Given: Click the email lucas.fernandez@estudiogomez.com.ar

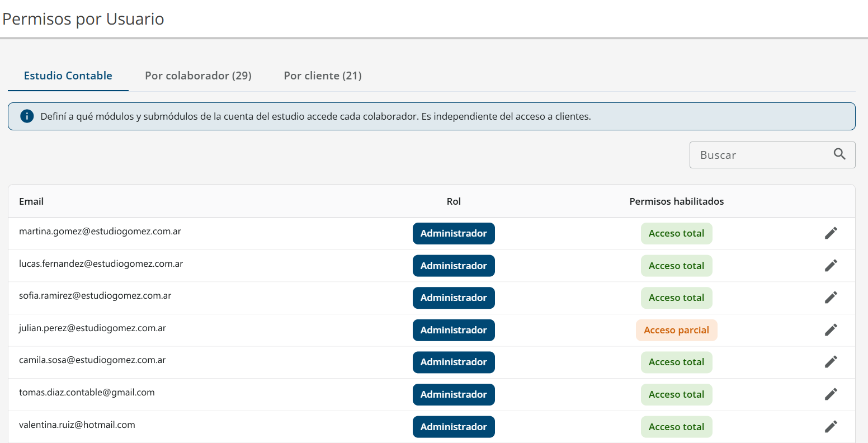Looking at the screenshot, I should coord(101,263).
